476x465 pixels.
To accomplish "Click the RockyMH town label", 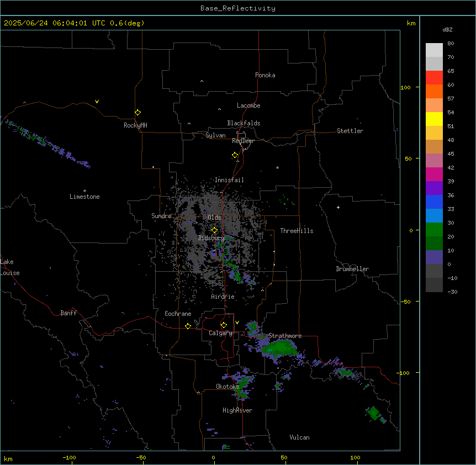I will tap(135, 125).
